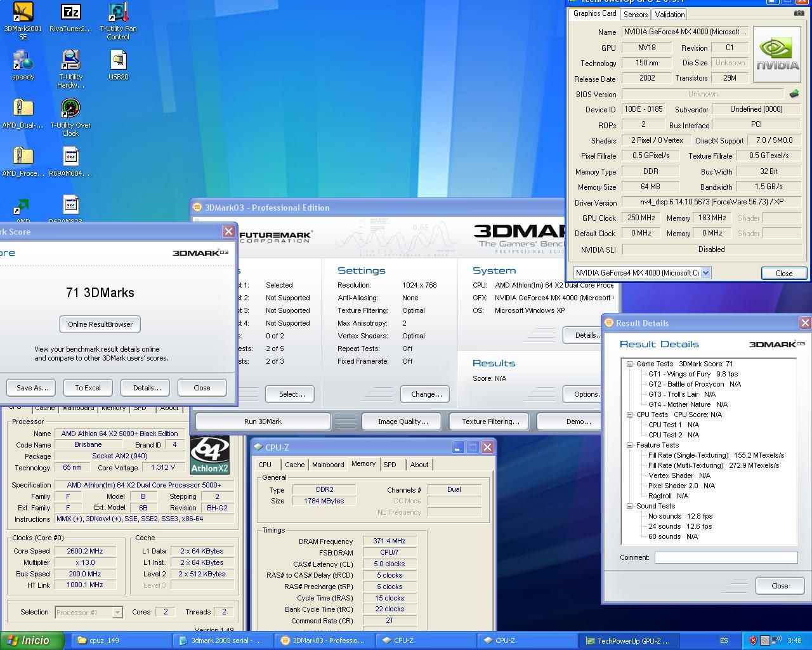
Task: Select Graphics Card tab in GPU-Z
Action: [594, 13]
